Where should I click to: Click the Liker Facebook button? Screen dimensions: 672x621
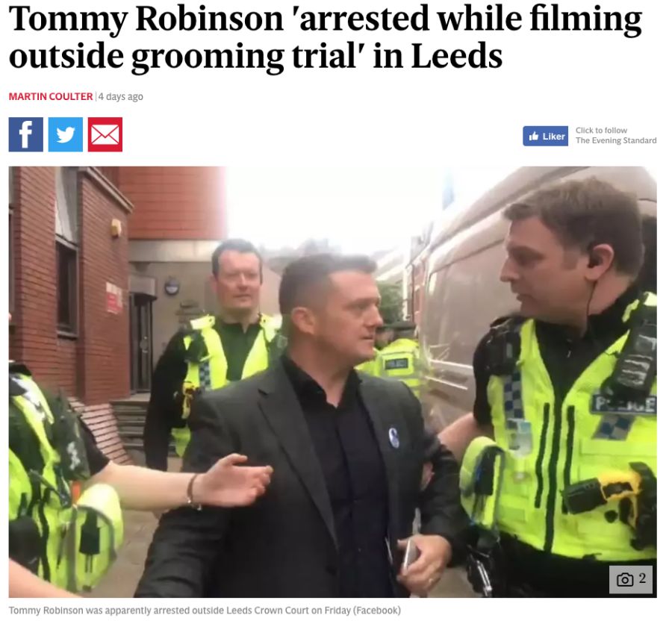pyautogui.click(x=545, y=136)
